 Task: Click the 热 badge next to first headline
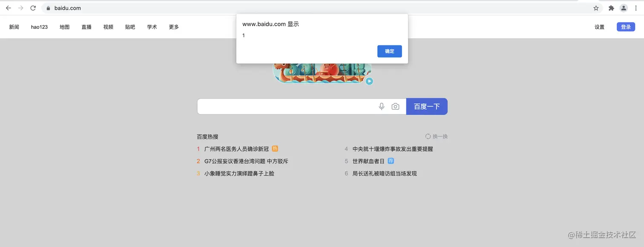pyautogui.click(x=275, y=149)
